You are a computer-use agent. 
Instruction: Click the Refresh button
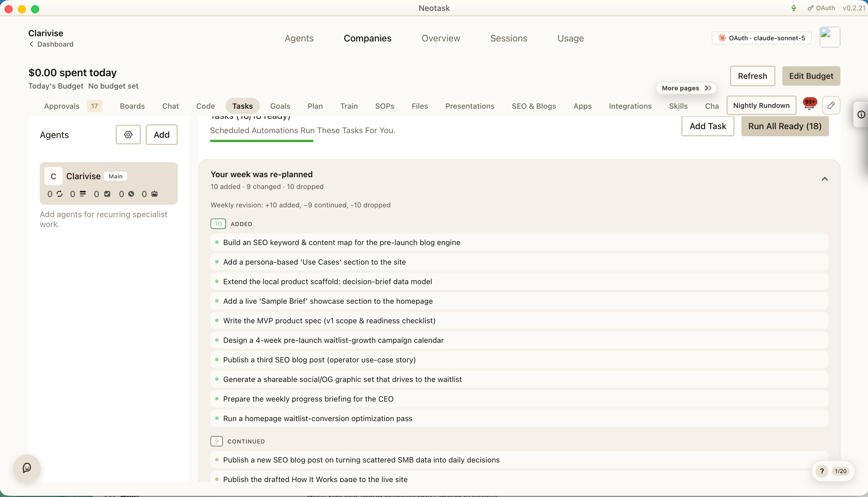[x=752, y=76]
